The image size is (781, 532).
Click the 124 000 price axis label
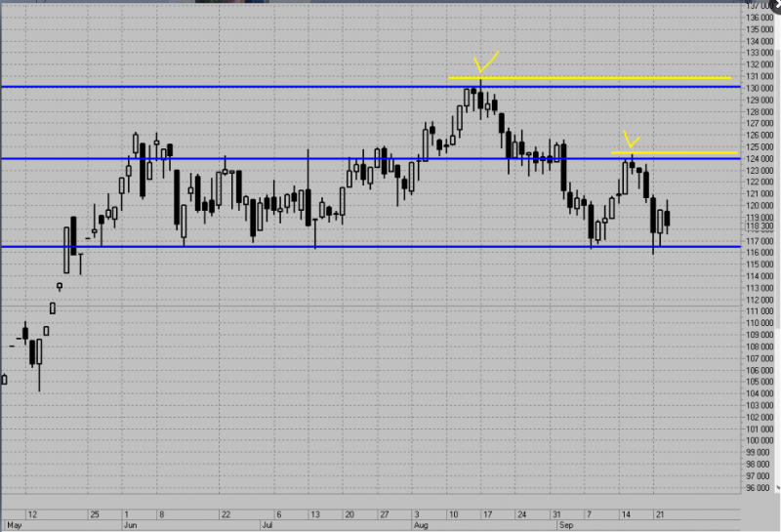tap(760, 159)
